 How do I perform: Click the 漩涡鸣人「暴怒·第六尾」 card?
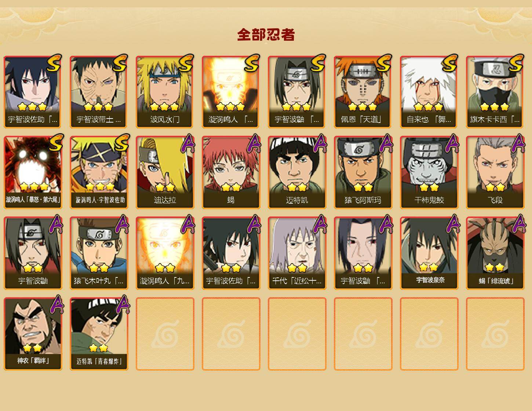(x=33, y=172)
